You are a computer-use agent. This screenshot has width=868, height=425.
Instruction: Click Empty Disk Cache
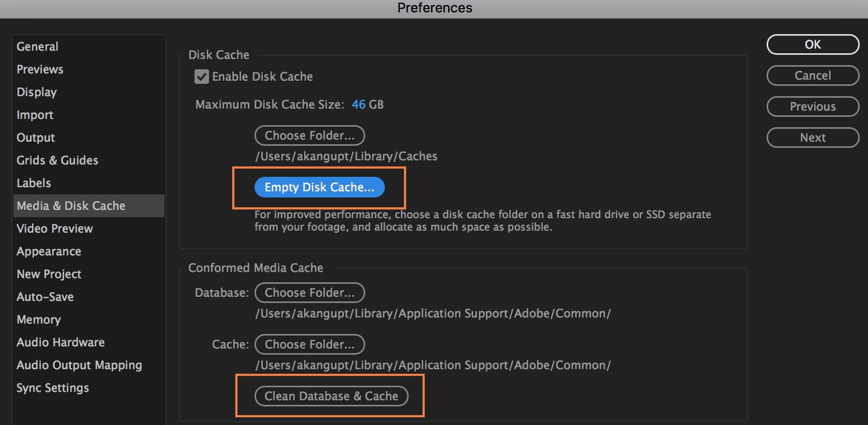(319, 187)
